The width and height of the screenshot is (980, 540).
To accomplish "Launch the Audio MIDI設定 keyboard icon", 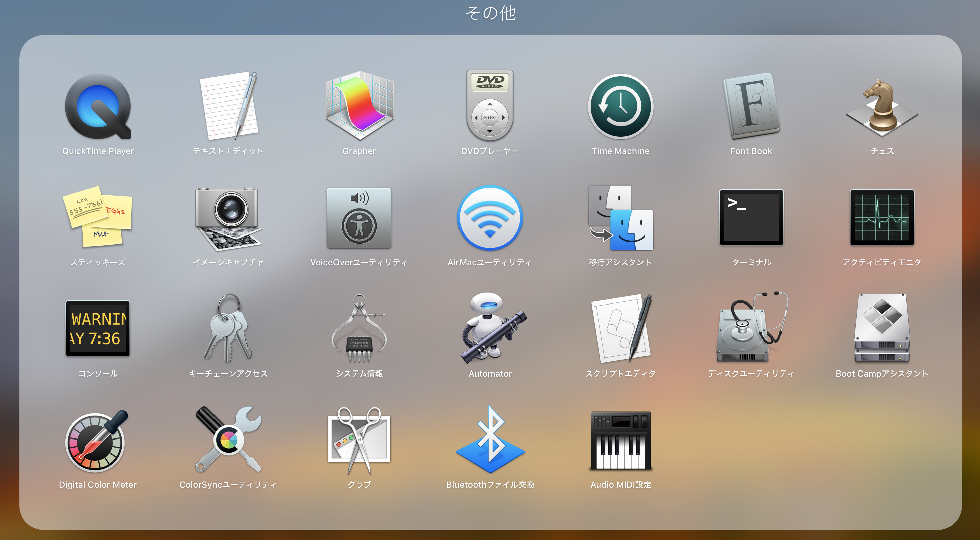I will [x=620, y=441].
